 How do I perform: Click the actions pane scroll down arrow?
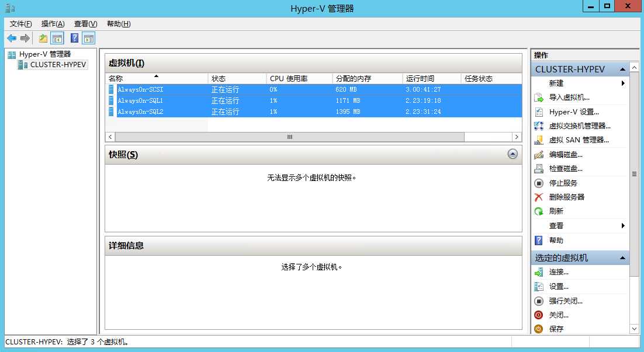click(634, 329)
